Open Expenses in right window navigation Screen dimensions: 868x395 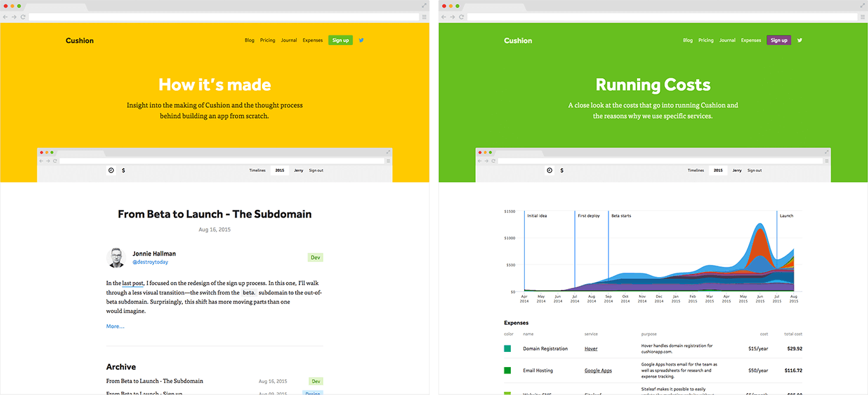[x=751, y=40]
